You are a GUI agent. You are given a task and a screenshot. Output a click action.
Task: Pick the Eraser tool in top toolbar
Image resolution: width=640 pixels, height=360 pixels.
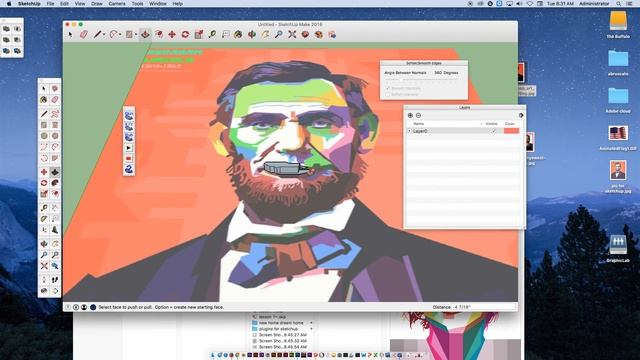pyautogui.click(x=84, y=35)
